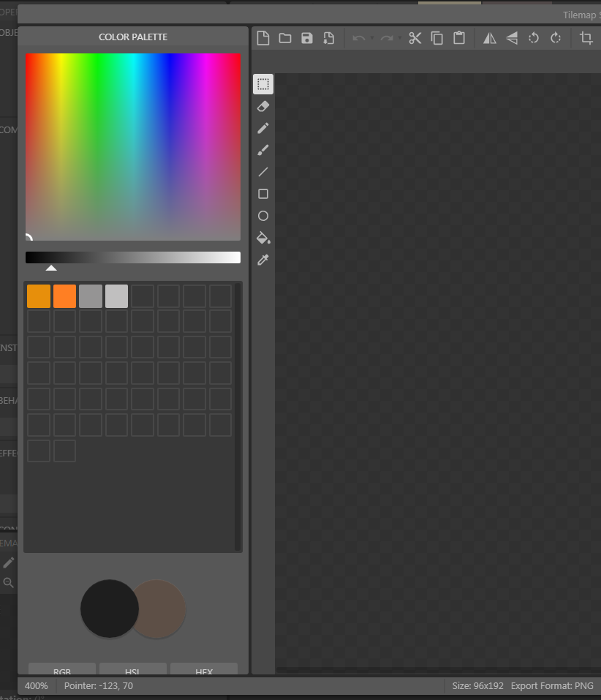Select the Eyedropper color picker
This screenshot has width=601, height=700.
tap(263, 260)
